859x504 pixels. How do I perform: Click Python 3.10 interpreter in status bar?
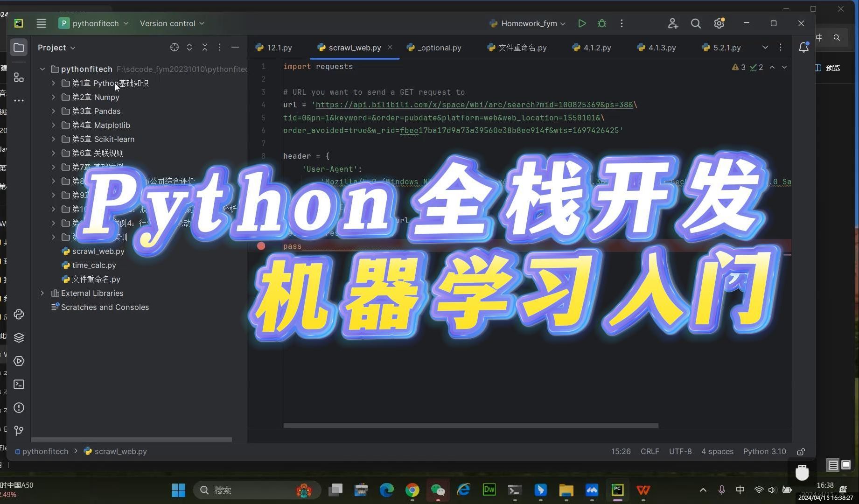[764, 452]
